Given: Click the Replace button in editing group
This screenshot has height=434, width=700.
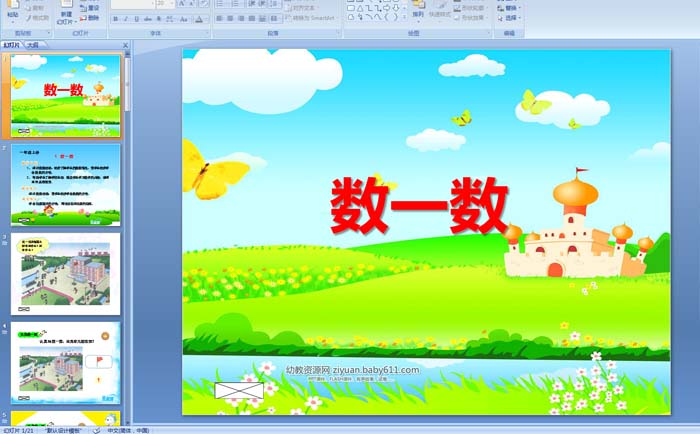Looking at the screenshot, I should [x=511, y=7].
